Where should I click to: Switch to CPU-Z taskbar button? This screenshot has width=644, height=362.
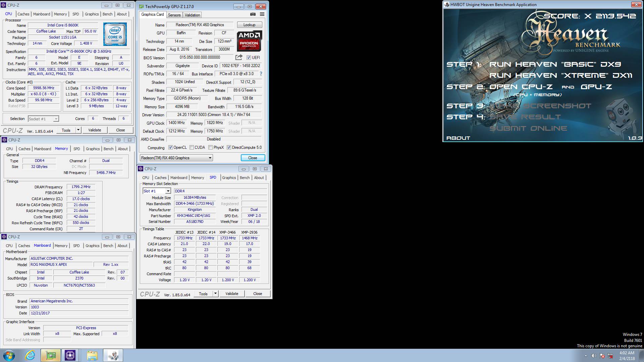point(70,355)
